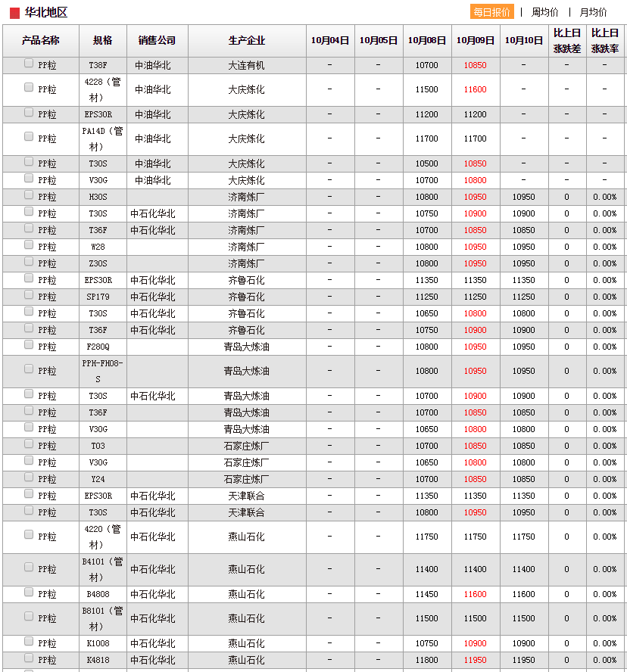Click the PPH-FH08-S spec cell
The width and height of the screenshot is (627, 672).
(x=102, y=371)
